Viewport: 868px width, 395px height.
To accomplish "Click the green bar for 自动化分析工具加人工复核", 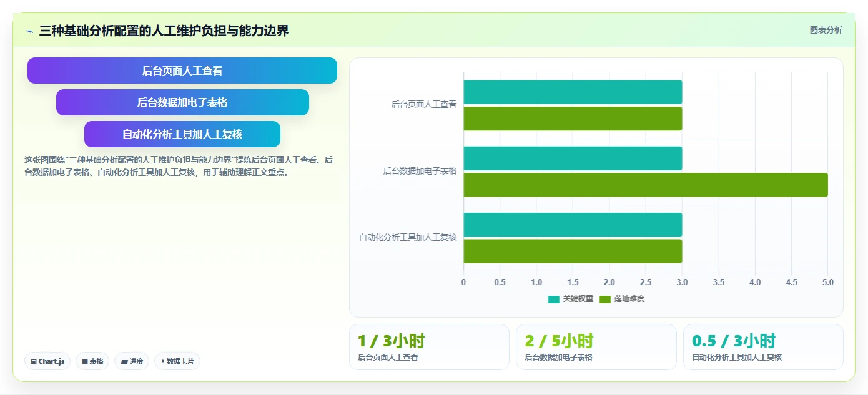I will pyautogui.click(x=573, y=251).
